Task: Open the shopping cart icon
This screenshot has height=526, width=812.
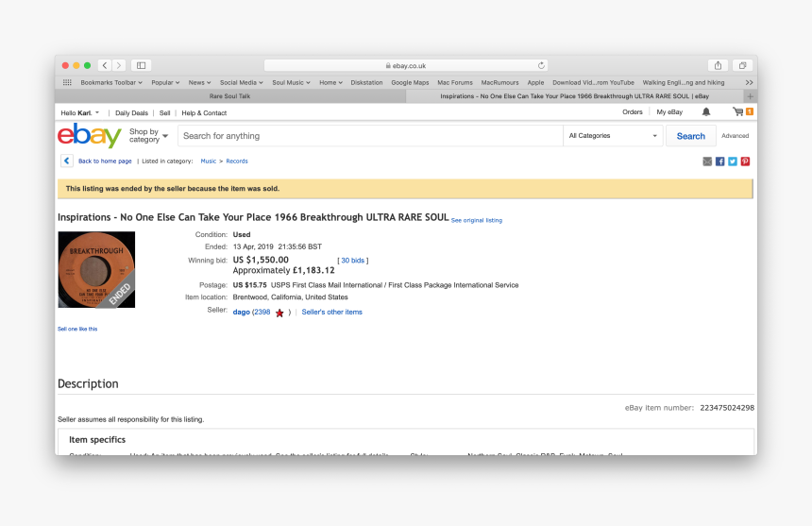Action: [738, 111]
